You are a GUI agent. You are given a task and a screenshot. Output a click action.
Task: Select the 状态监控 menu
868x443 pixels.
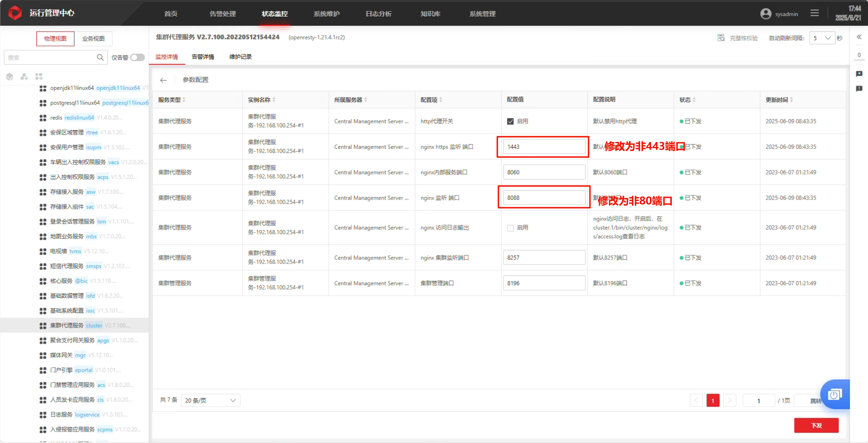275,14
